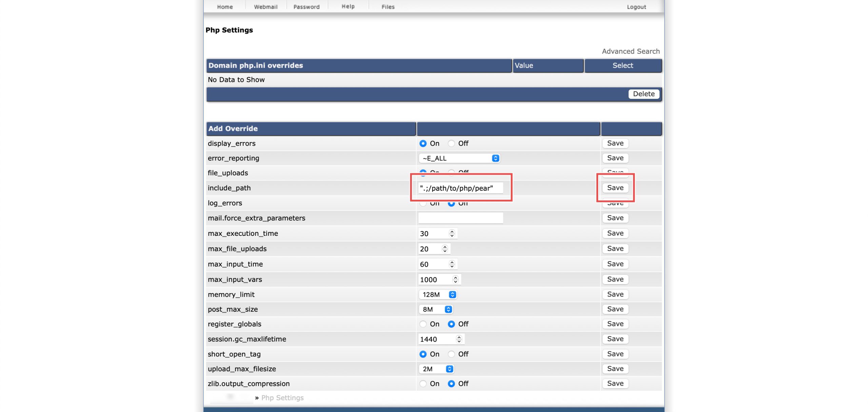
Task: Set display_errors to Off
Action: (x=451, y=144)
